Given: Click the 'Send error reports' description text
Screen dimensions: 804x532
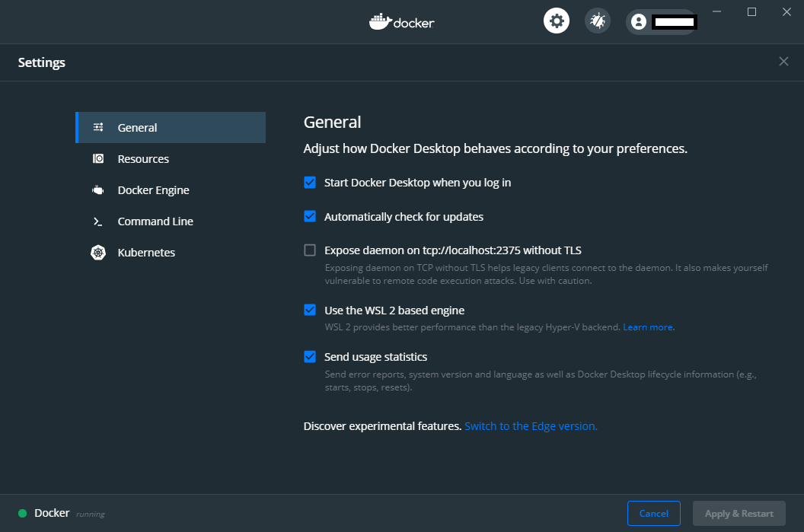Looking at the screenshot, I should (541, 381).
